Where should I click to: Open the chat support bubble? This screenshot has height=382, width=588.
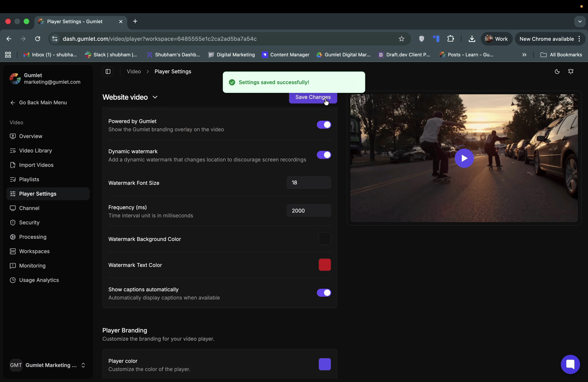pyautogui.click(x=570, y=364)
